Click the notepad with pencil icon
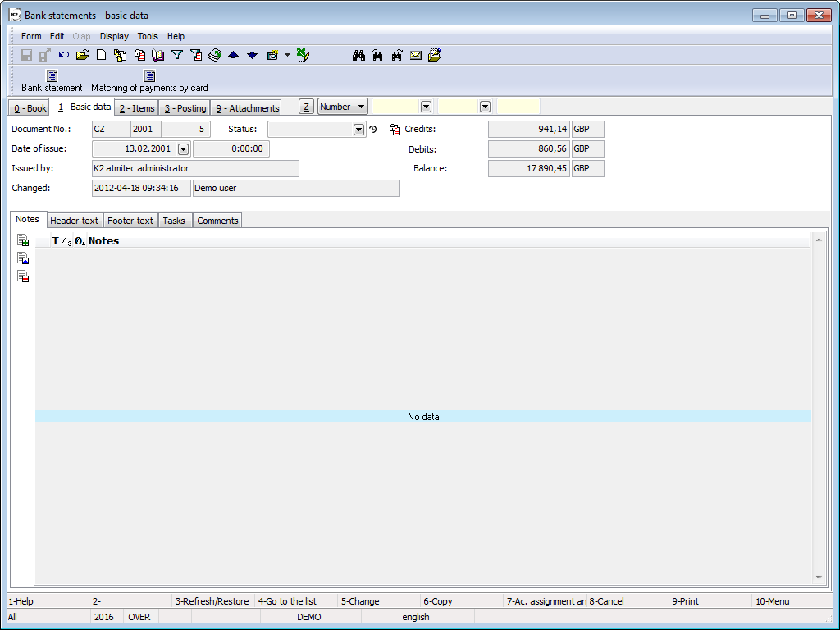Image resolution: width=840 pixels, height=630 pixels. pos(435,55)
